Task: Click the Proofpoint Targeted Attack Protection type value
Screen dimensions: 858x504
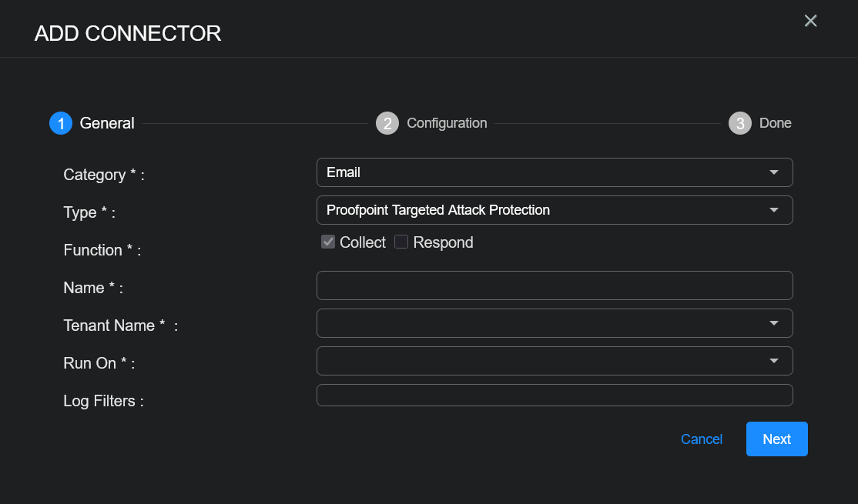Action: 438,210
